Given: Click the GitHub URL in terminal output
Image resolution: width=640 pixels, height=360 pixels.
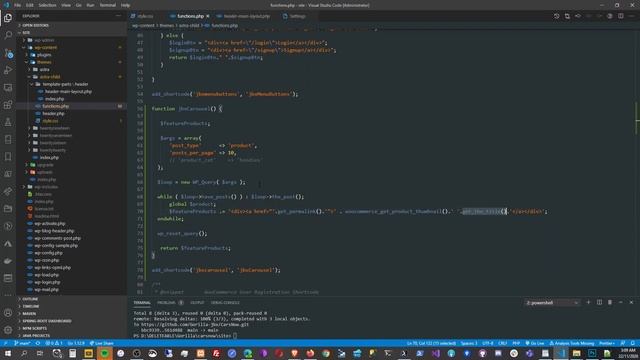Looking at the screenshot, I should coord(195,324).
